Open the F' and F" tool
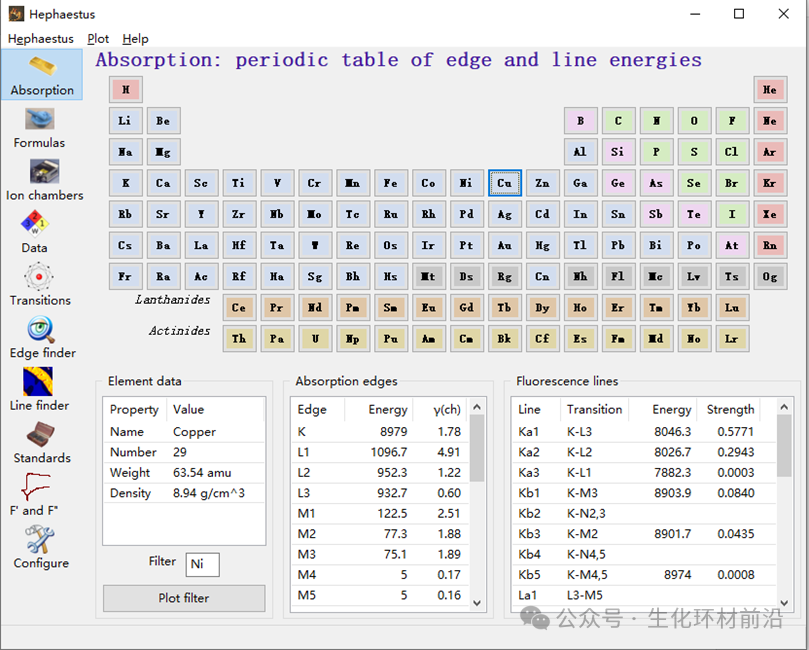Viewport: 809px width, 650px height. [x=34, y=495]
